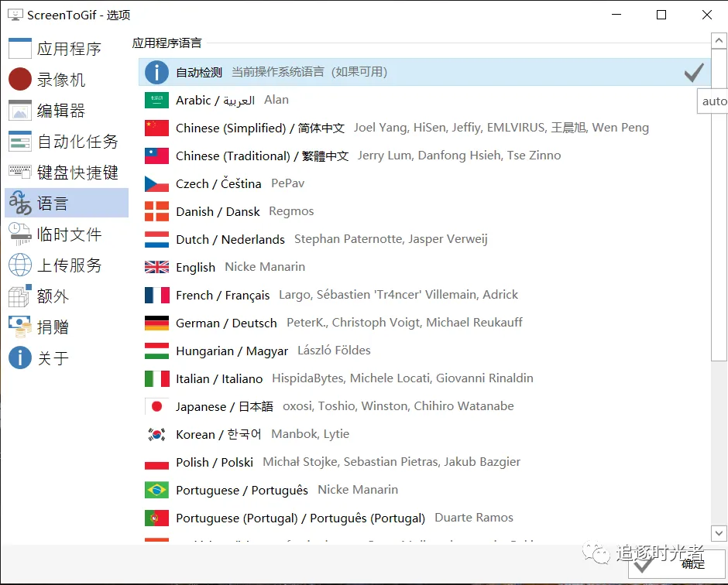Viewport: 728px width, 585px height.
Task: Click the Hungarian flag icon
Action: [156, 351]
